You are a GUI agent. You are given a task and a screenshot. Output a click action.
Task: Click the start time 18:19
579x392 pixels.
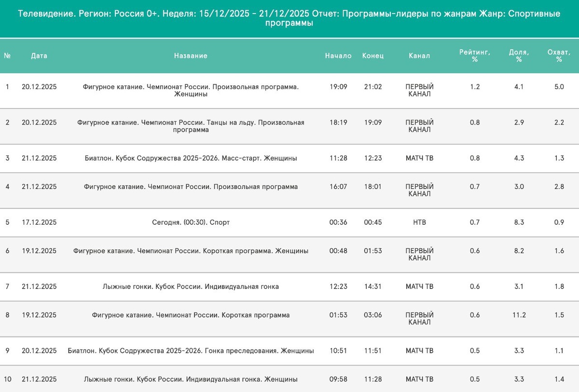click(338, 122)
